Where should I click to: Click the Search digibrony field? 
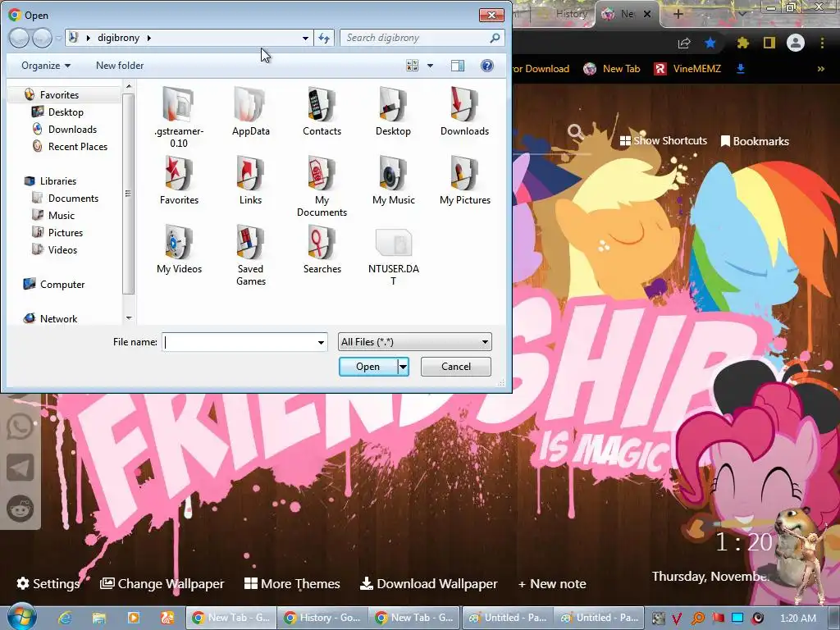point(415,38)
